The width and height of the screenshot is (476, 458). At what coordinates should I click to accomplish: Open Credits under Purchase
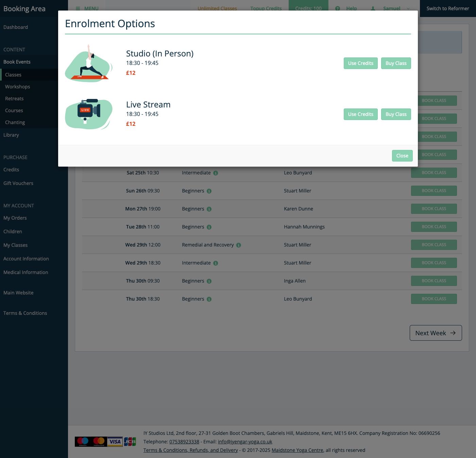[11, 170]
